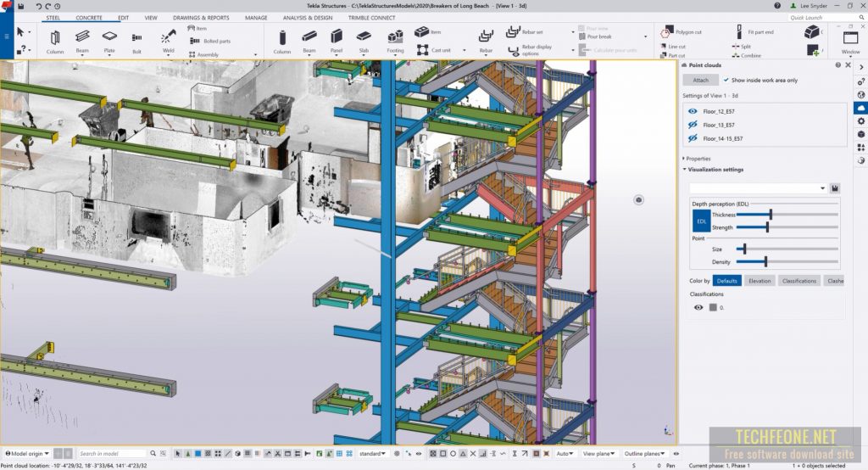Click the Lee Snyder user account

point(808,6)
